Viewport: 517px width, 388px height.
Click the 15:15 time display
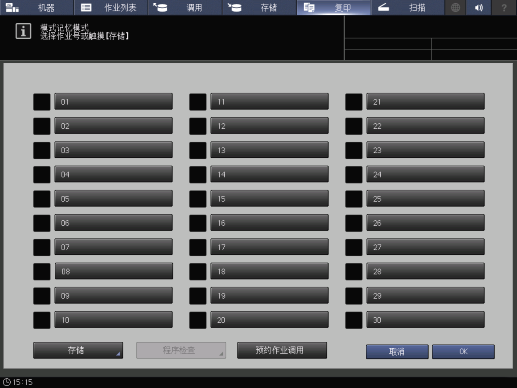[23, 382]
